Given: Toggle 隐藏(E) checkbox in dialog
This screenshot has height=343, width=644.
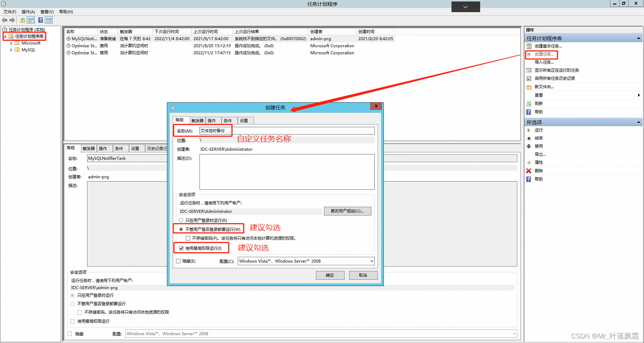Looking at the screenshot, I should [178, 261].
